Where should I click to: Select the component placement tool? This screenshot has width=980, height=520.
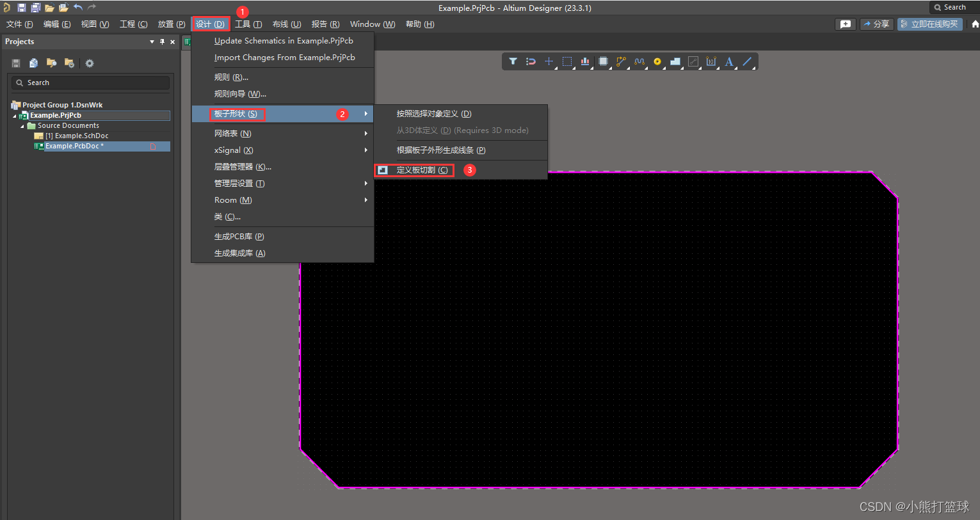point(603,61)
